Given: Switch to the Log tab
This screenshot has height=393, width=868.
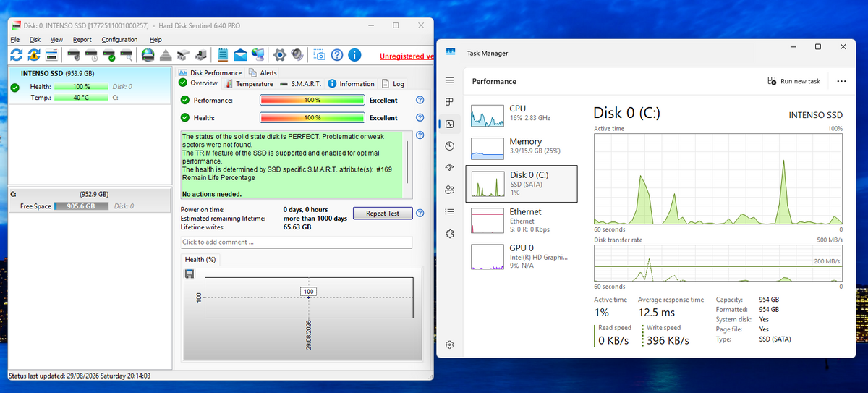Looking at the screenshot, I should coord(393,84).
